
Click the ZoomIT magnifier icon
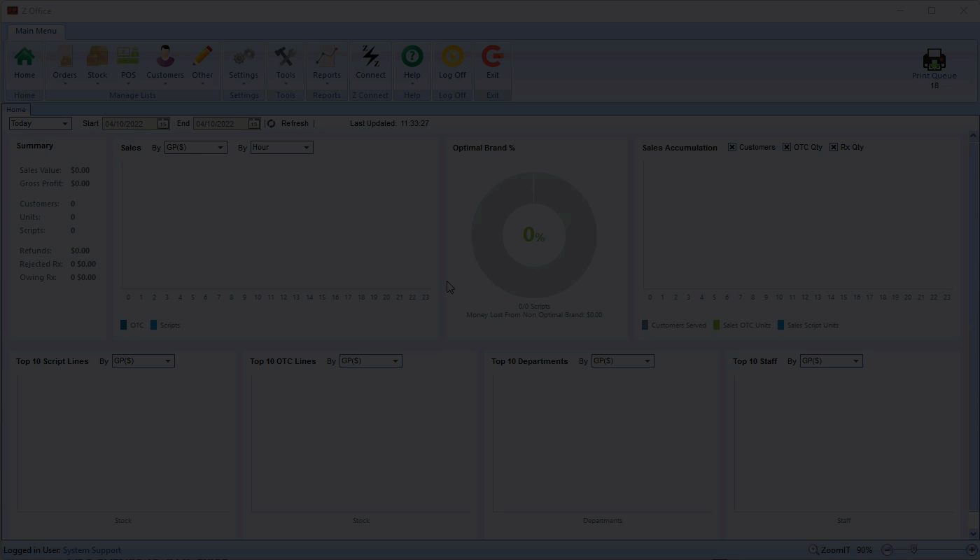[x=813, y=550]
